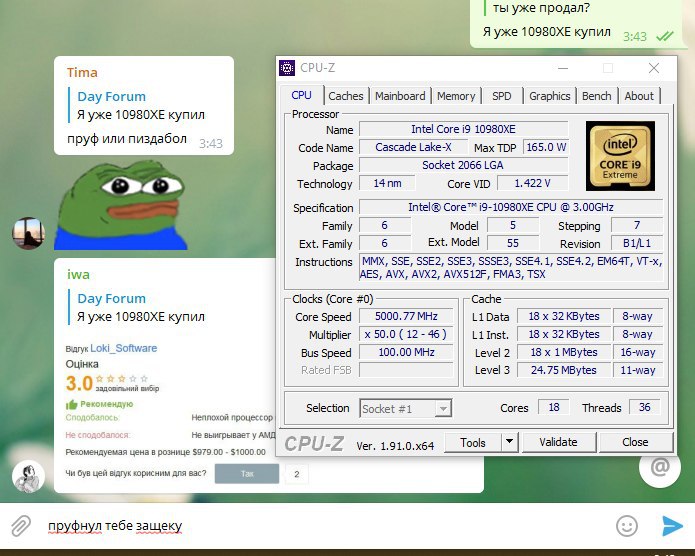Open iwa's avatar picture
Viewport: 695px width, 556px height.
28,477
